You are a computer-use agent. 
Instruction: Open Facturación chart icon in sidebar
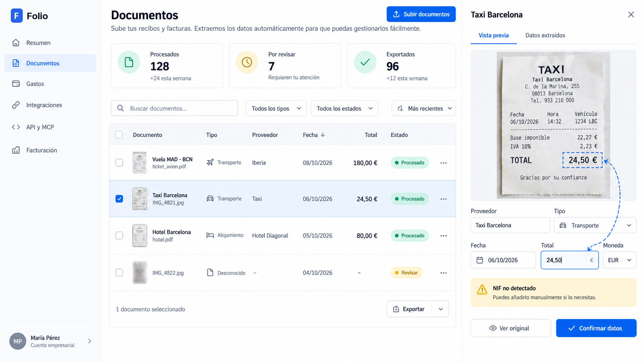point(16,150)
